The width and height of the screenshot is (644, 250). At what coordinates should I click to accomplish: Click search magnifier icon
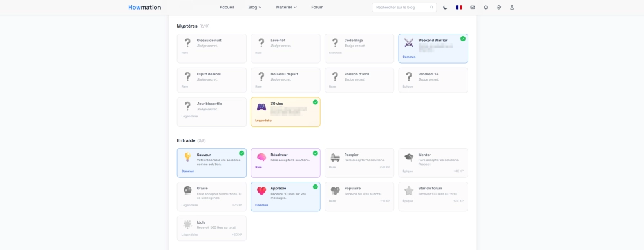pos(431,7)
